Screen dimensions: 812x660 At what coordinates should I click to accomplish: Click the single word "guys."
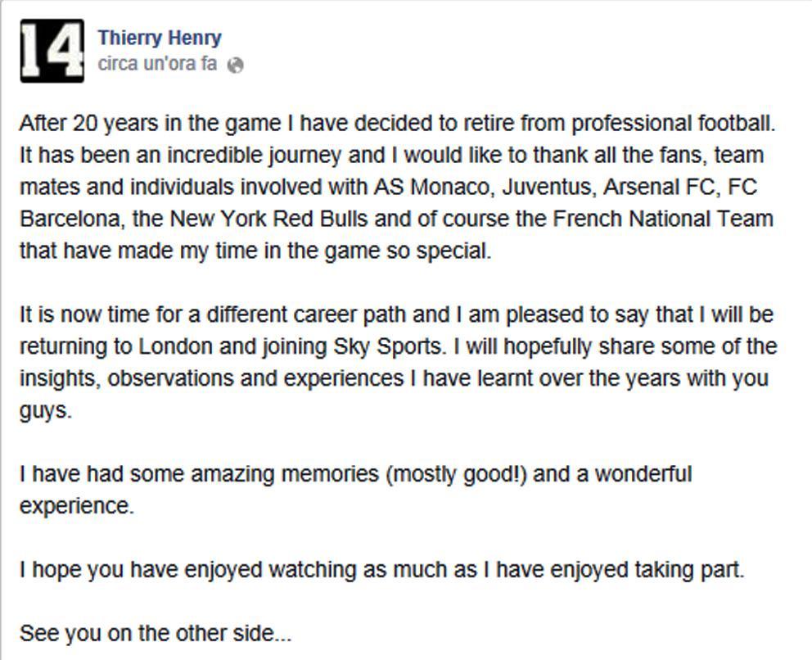(46, 410)
